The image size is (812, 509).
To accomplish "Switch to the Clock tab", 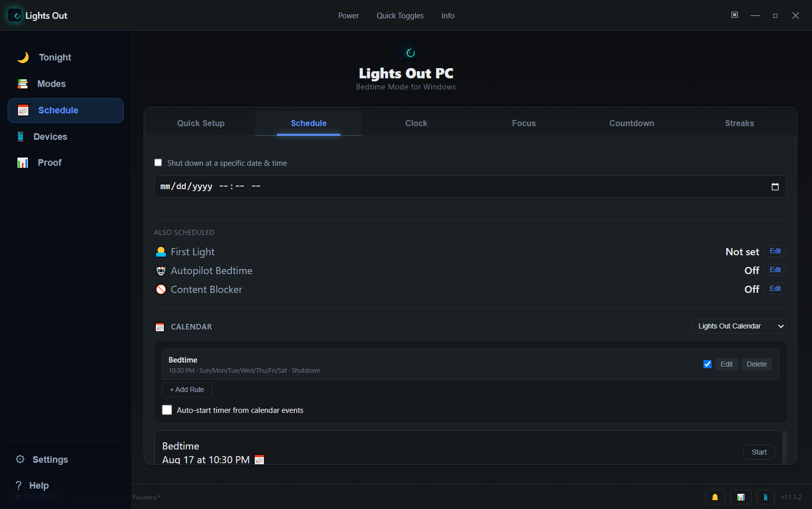I will [x=416, y=123].
